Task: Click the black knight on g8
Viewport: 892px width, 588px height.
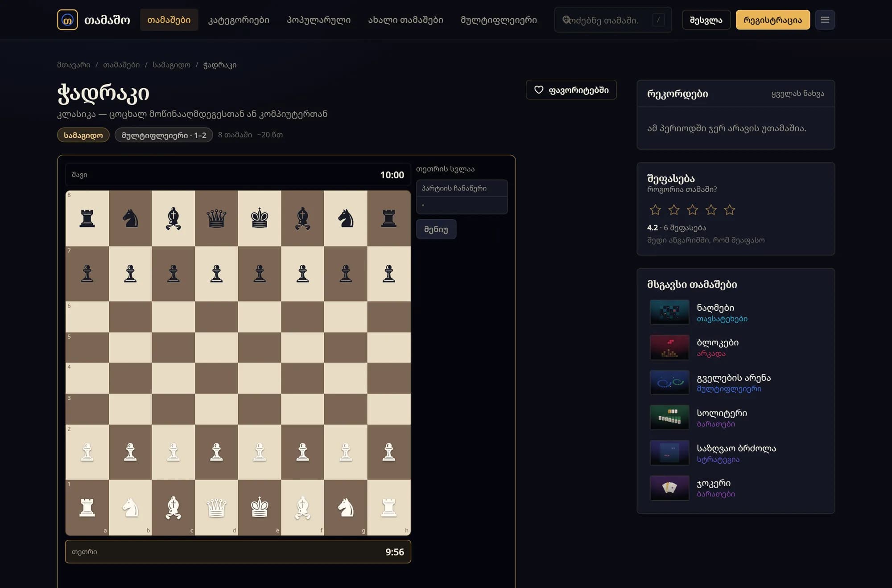Action: [x=346, y=218]
